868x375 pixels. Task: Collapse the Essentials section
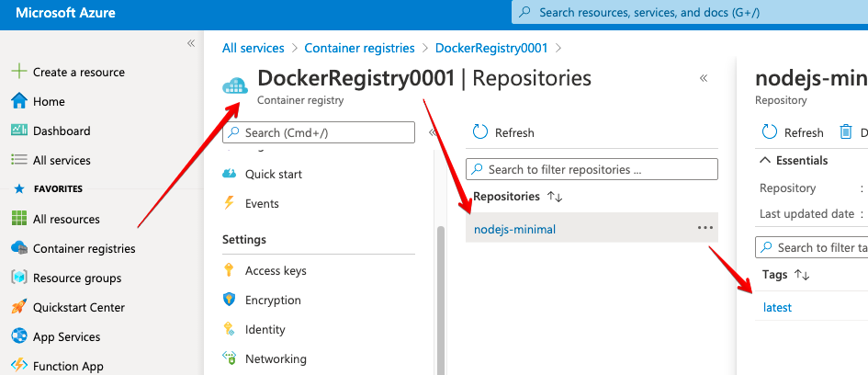coord(766,160)
